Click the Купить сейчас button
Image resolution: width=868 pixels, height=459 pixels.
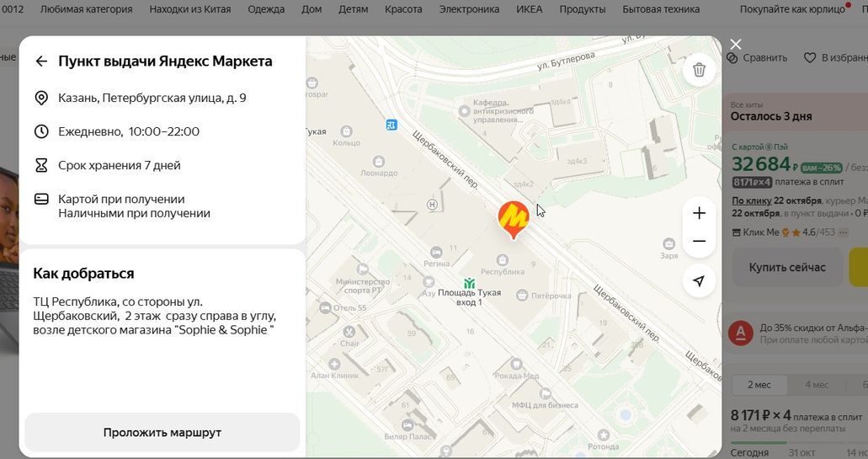click(x=787, y=268)
